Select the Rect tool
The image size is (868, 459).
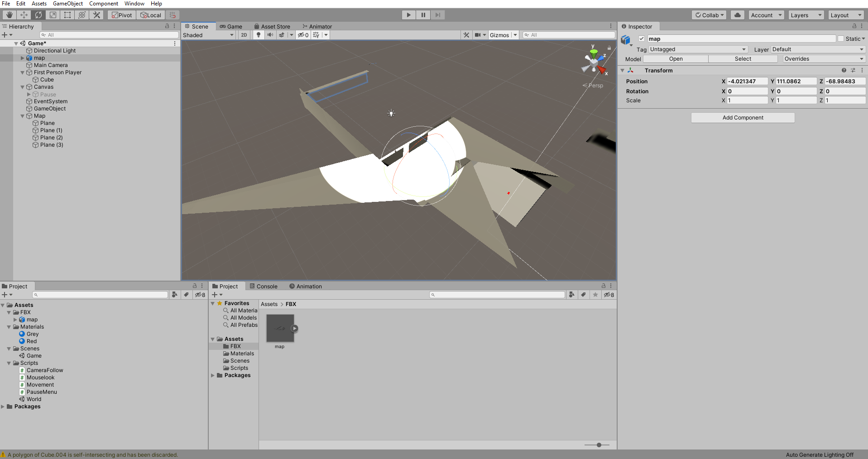pos(67,15)
